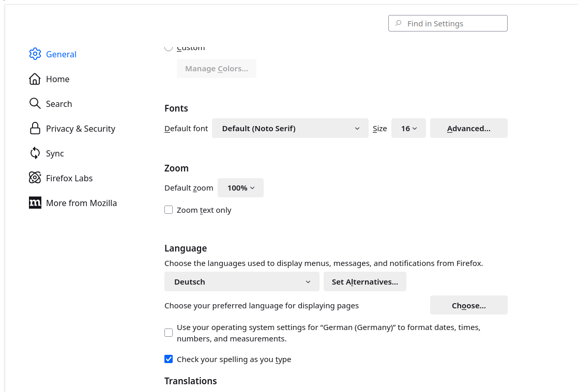The image size is (578, 392).
Task: Click the Sync arrows icon
Action: tap(35, 153)
